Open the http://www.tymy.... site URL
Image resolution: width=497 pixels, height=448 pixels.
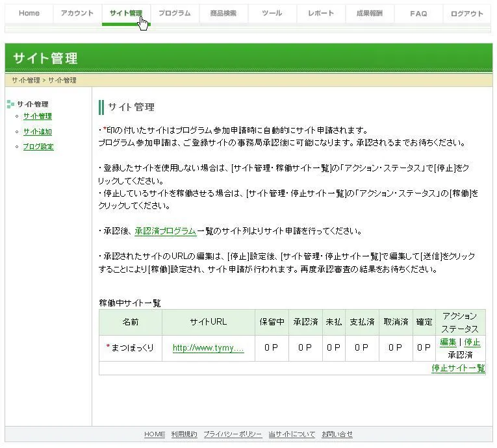(208, 348)
